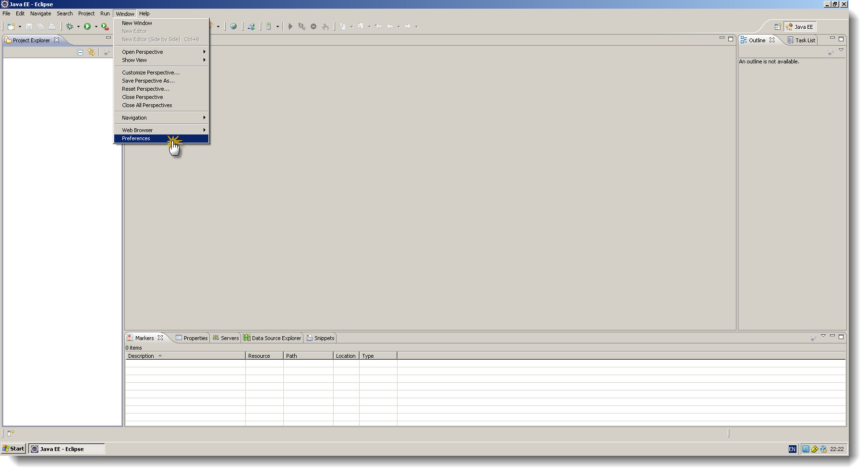Expand the Show View submenu
The height and width of the screenshot is (475, 868).
click(134, 60)
